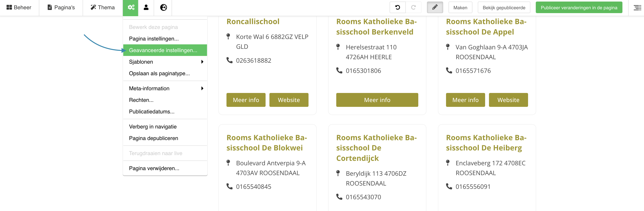Open the Website link for De Appel school

[x=508, y=100]
